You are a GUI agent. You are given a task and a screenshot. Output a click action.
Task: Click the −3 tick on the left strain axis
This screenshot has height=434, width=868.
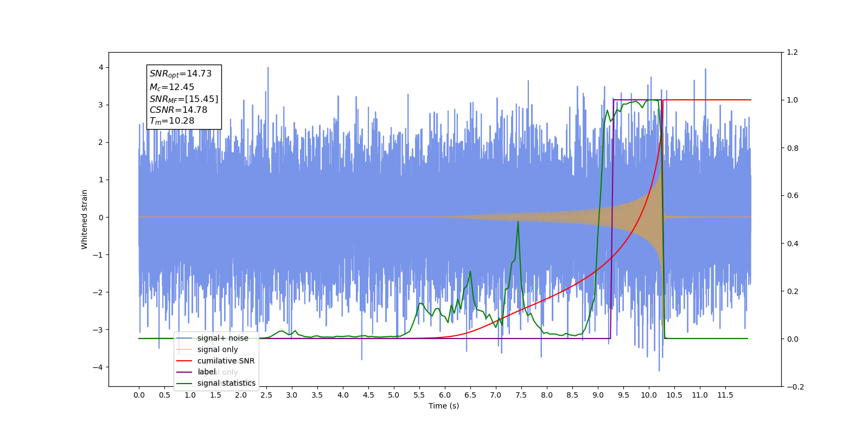(98, 330)
